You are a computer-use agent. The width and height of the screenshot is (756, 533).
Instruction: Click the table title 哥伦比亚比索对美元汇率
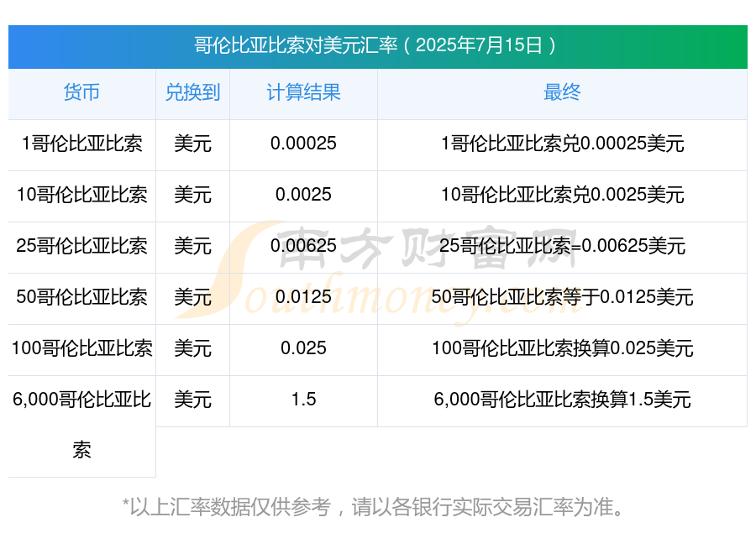pos(296,45)
